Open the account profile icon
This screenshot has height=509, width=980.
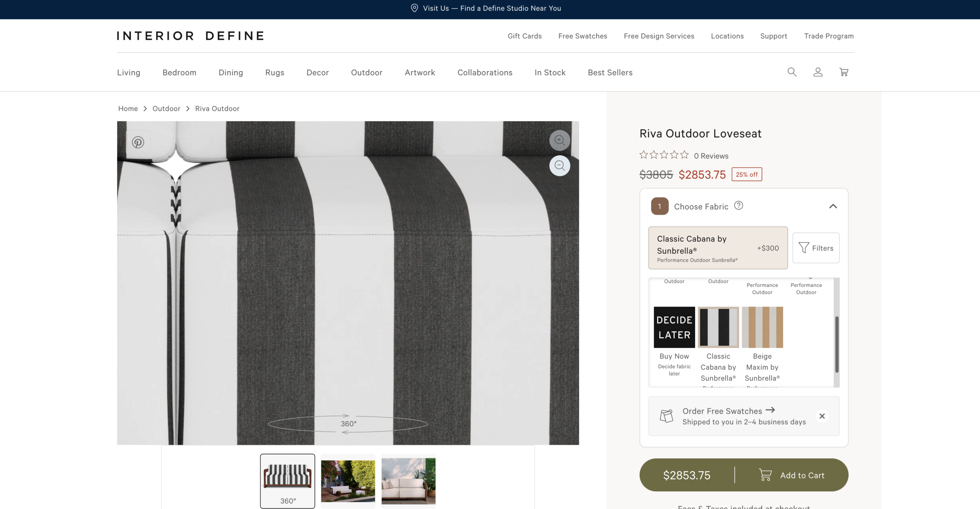pos(818,72)
